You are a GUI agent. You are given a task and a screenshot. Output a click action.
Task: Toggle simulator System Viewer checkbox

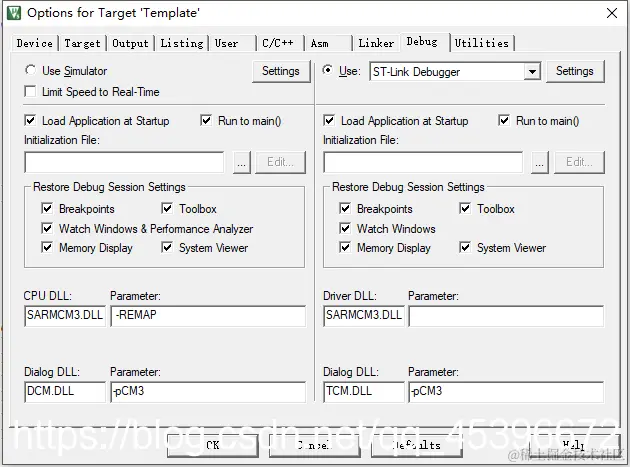click(167, 247)
